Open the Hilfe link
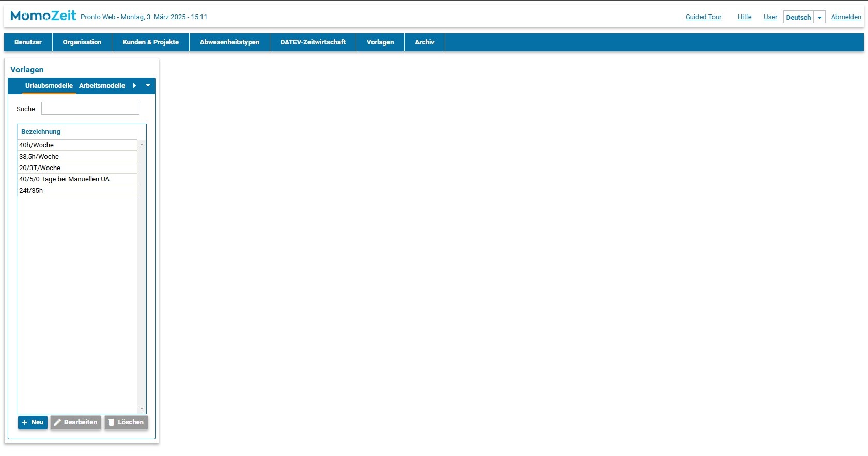 (x=744, y=17)
